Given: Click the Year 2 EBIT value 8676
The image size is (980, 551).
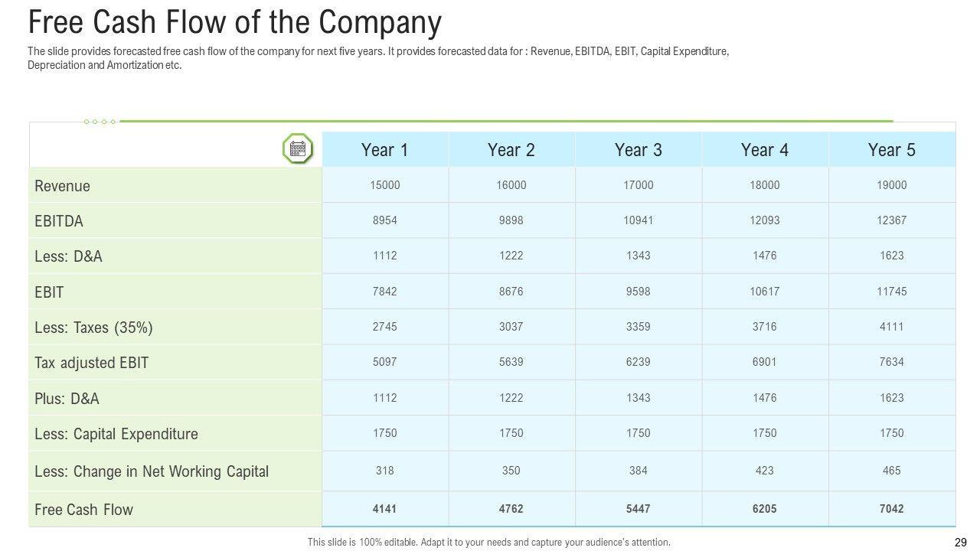Looking at the screenshot, I should point(511,292).
